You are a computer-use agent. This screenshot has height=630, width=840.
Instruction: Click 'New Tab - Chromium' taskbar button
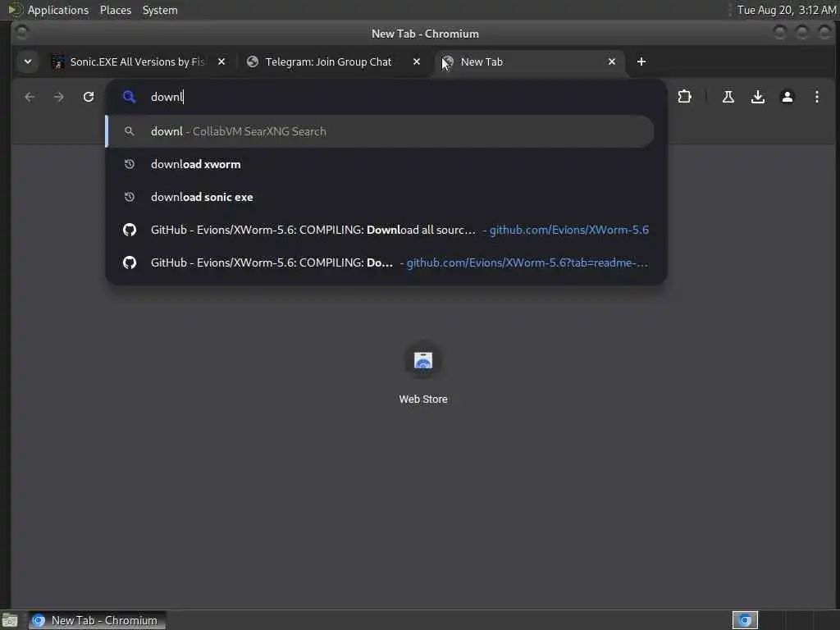pos(97,620)
